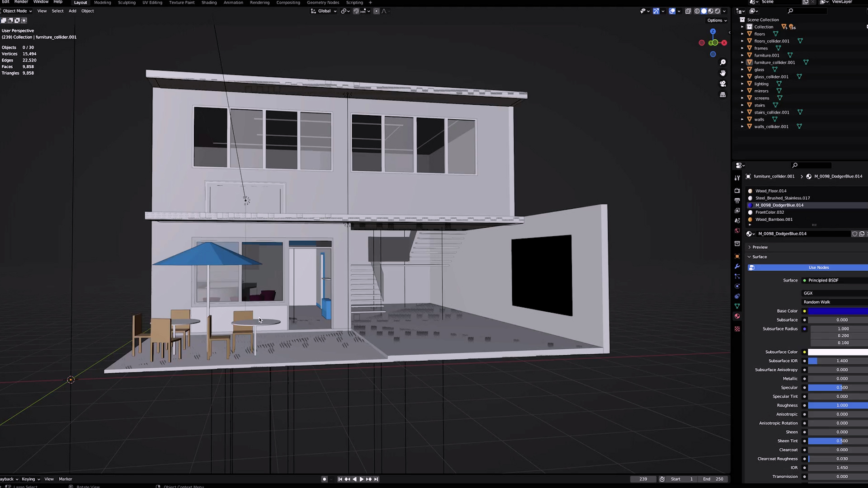Click the blue Base Color swatch
Image resolution: width=868 pixels, height=488 pixels.
click(837, 311)
